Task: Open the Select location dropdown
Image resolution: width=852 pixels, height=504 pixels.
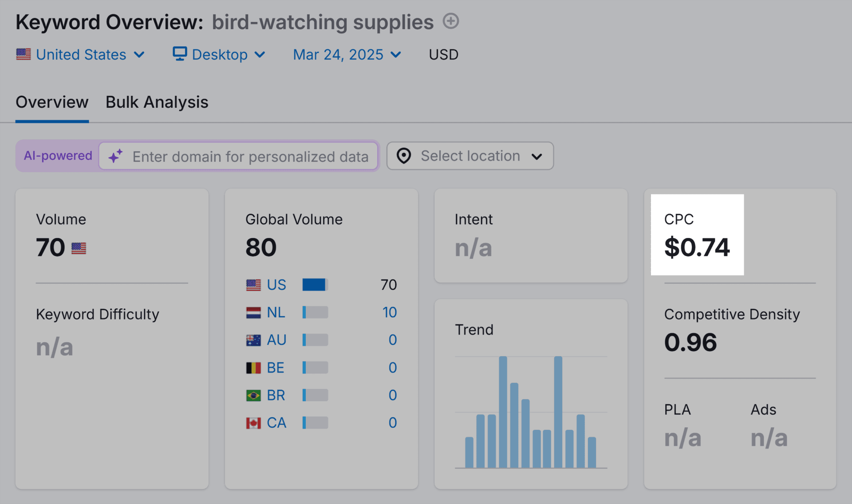Action: [470, 156]
